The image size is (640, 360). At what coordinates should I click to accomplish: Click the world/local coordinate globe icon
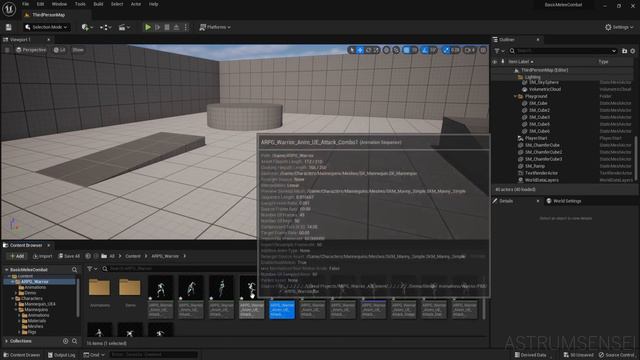point(386,50)
